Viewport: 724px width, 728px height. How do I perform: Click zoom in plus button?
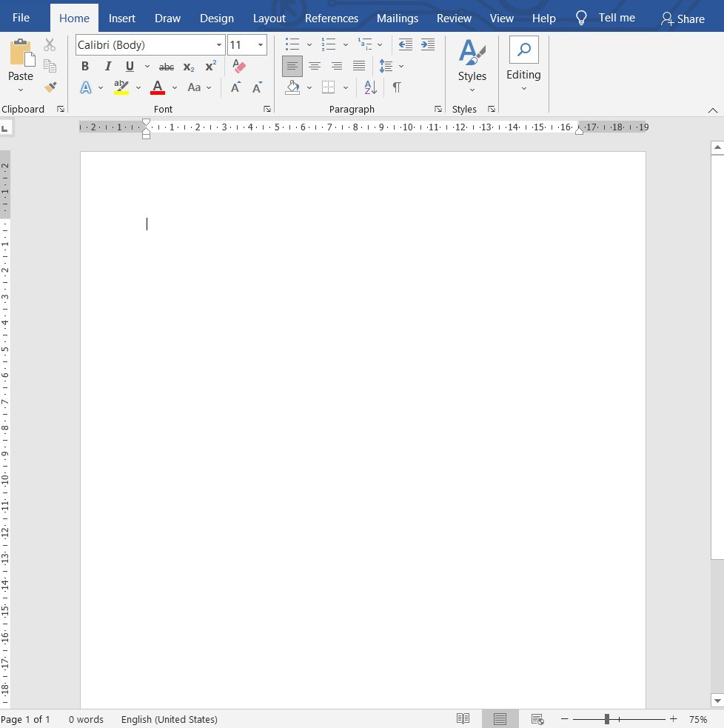(x=674, y=718)
